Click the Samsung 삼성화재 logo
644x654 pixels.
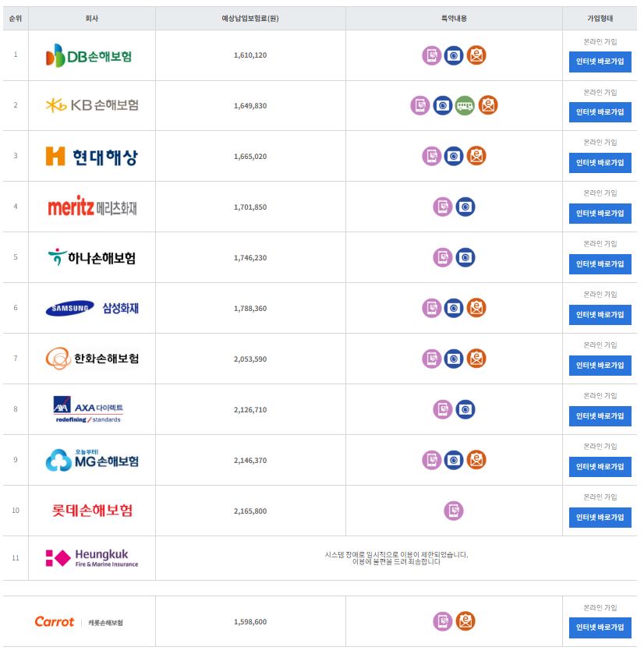[x=92, y=308]
